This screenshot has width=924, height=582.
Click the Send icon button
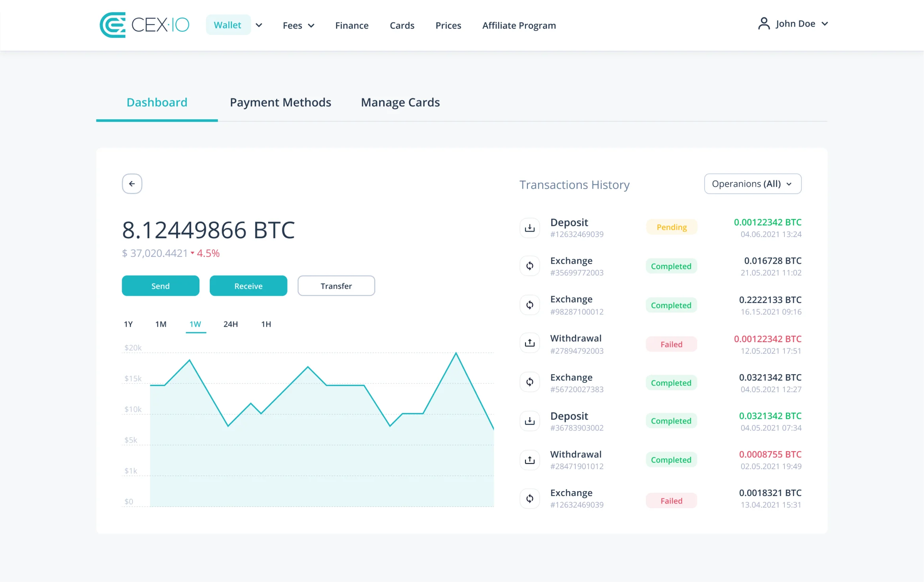(x=160, y=285)
